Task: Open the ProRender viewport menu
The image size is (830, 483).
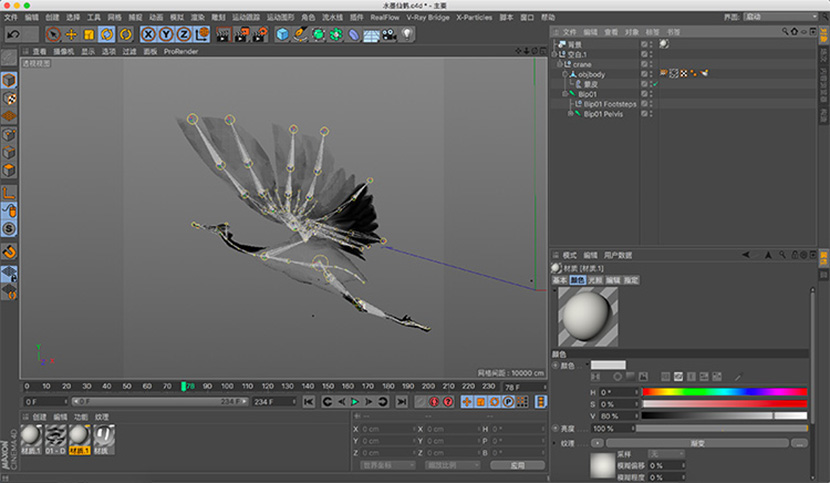Action: (x=181, y=51)
